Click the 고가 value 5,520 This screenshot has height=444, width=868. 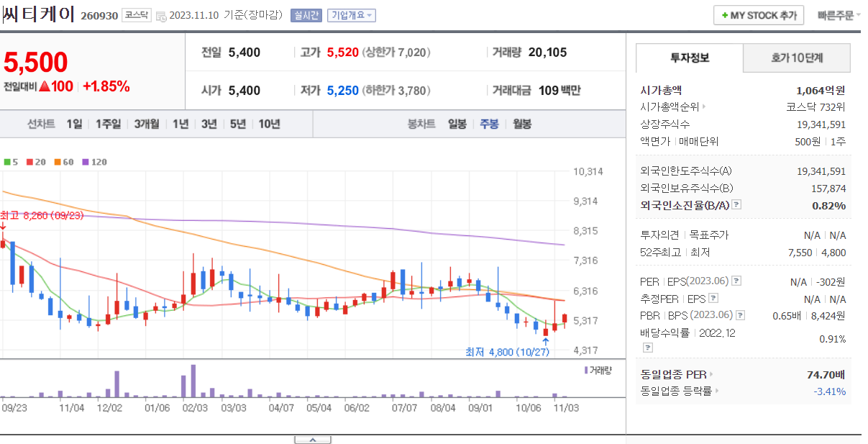[342, 52]
